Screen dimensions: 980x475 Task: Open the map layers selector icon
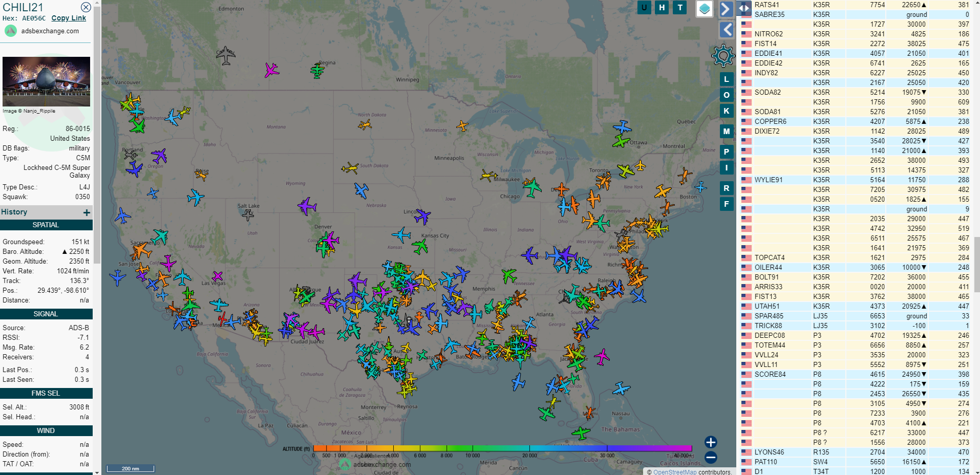[705, 9]
